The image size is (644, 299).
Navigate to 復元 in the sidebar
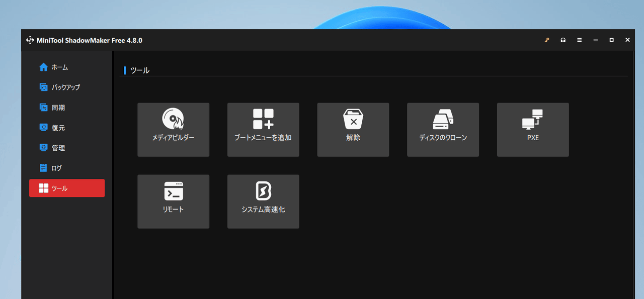pos(58,128)
